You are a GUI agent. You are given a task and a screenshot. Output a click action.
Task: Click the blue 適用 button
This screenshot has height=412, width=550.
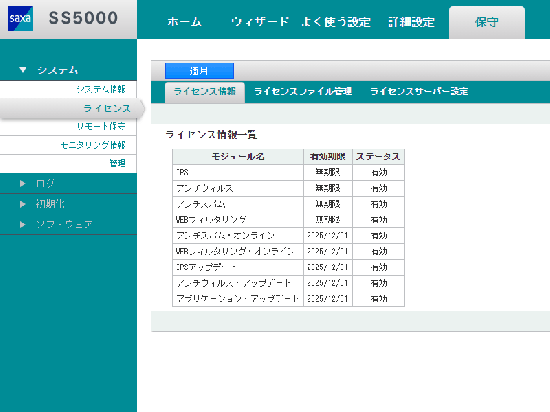(x=199, y=71)
